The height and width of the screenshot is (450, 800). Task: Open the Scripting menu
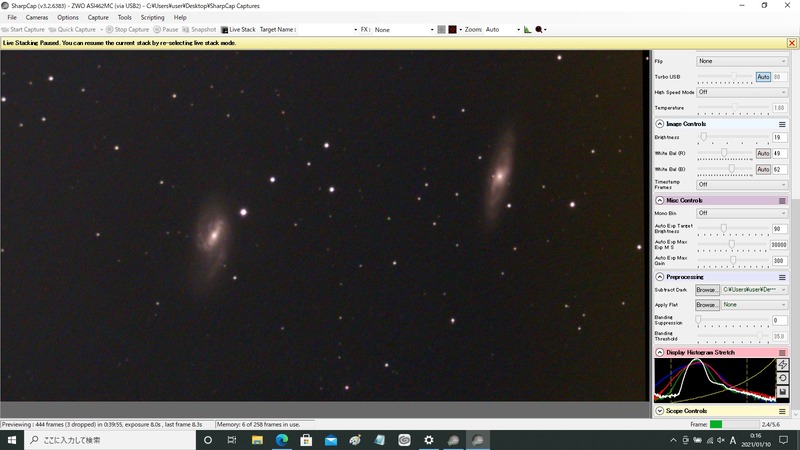(x=153, y=17)
